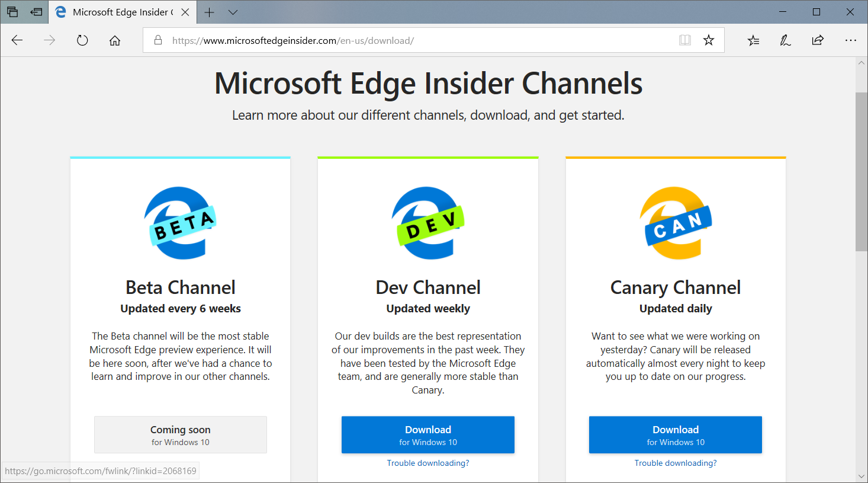Click 'Updated daily' text
This screenshot has height=483, width=868.
click(676, 309)
